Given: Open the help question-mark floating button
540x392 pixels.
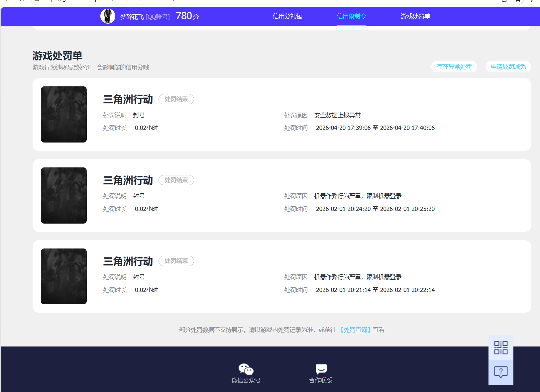Looking at the screenshot, I should pyautogui.click(x=501, y=372).
